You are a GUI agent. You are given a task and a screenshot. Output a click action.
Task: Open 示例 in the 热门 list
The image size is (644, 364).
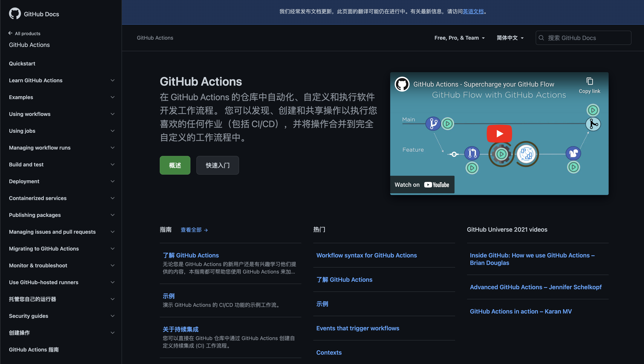[x=322, y=304]
